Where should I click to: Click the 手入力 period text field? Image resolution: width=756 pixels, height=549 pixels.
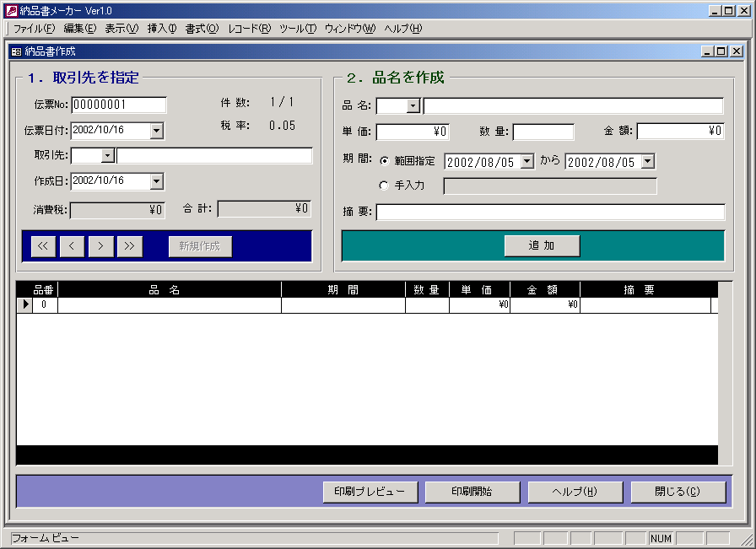(x=550, y=186)
